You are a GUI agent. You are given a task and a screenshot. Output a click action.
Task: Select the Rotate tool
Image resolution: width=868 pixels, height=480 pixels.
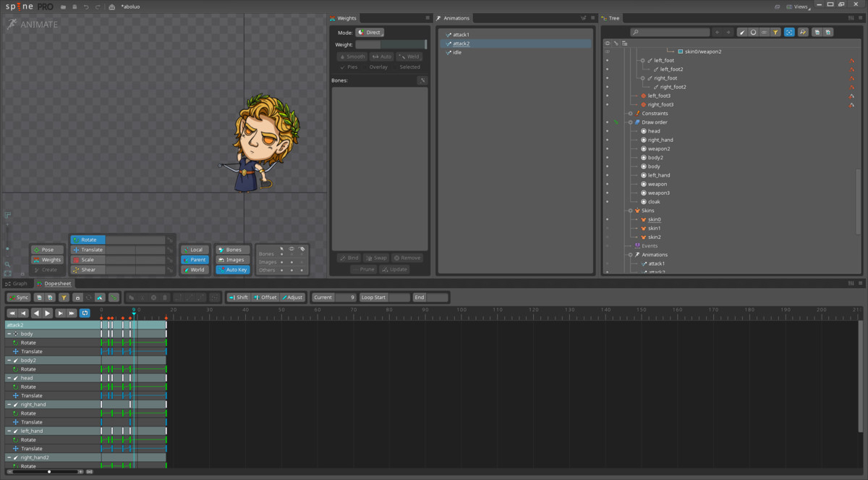click(x=88, y=240)
